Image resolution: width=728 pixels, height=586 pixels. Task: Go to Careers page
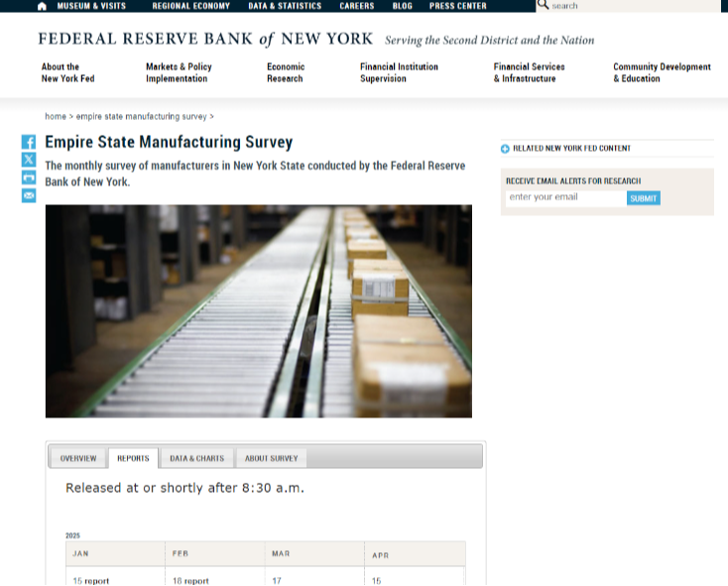(357, 6)
